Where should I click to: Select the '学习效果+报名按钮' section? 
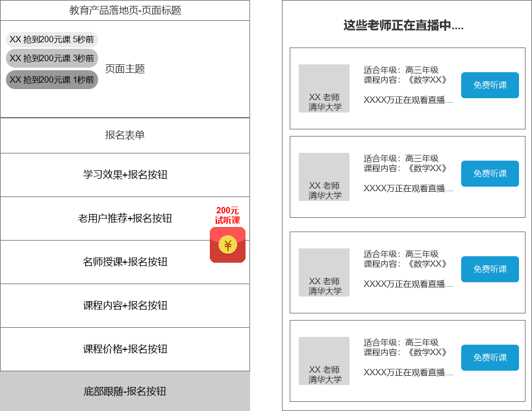tap(125, 175)
